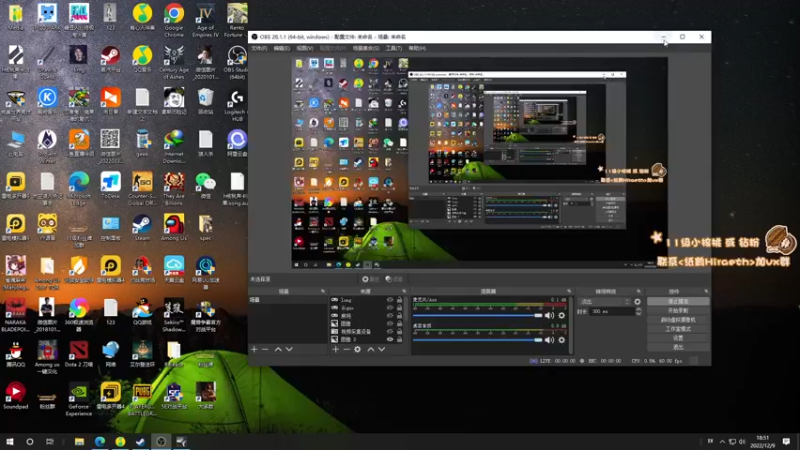The image size is (800, 450).
Task: Mute the first mixer track via the speaker icon
Action: point(549,315)
